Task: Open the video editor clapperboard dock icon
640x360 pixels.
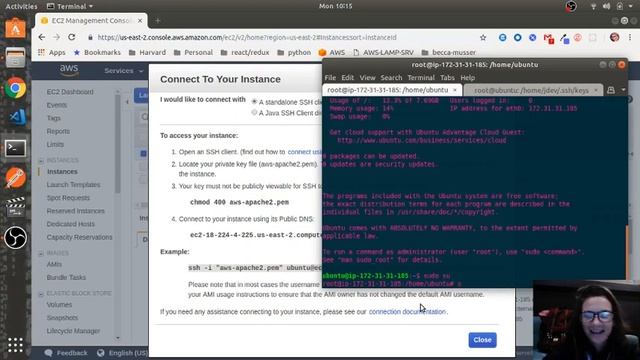Action: pyautogui.click(x=15, y=207)
